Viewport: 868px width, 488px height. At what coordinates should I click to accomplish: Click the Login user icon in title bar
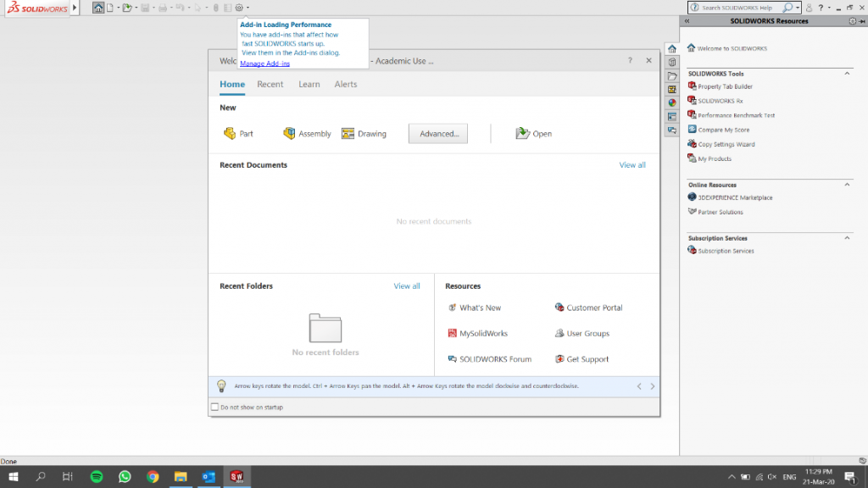pos(809,8)
